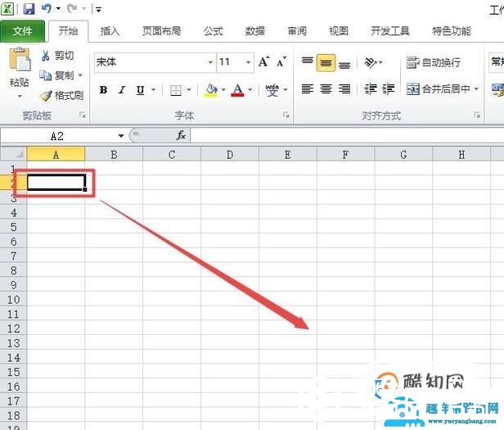Screen dimensions: 504x430
Task: Toggle Underline formatting
Action: click(x=140, y=90)
